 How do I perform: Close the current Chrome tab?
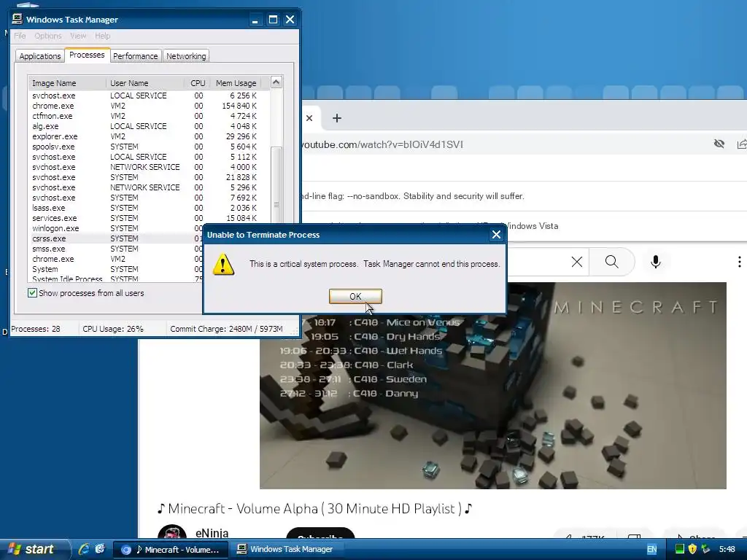tap(309, 118)
